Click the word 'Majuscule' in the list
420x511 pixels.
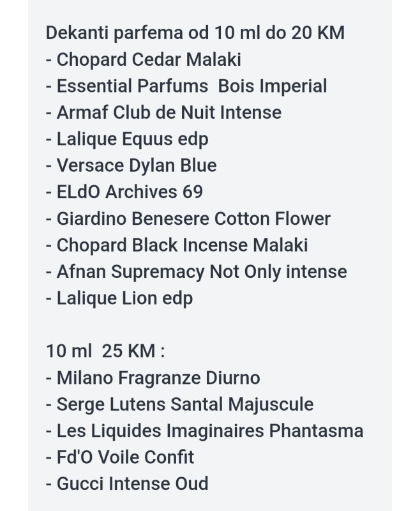click(x=271, y=405)
